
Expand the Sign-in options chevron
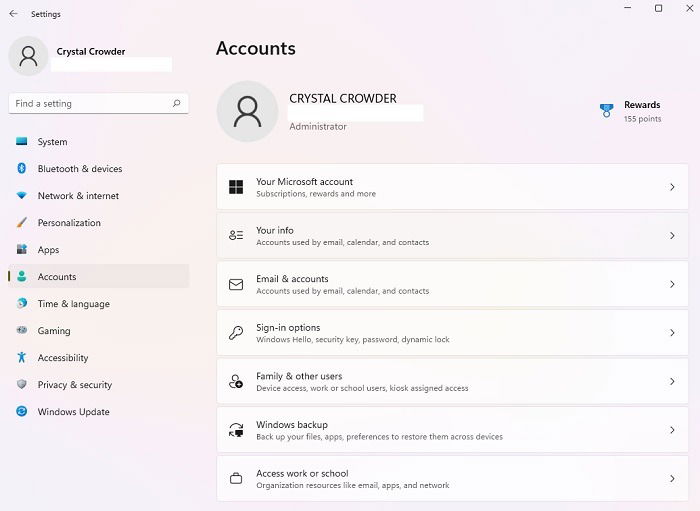click(x=672, y=333)
